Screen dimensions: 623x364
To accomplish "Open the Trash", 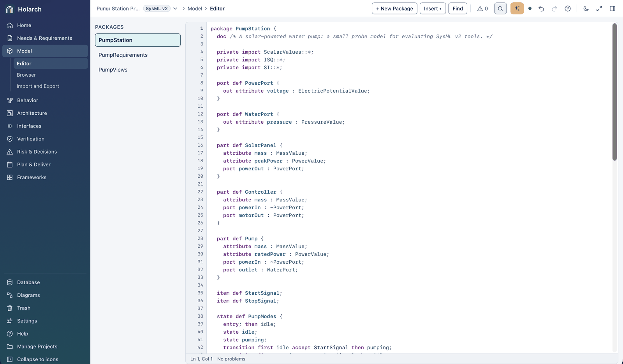I will 45,308.
